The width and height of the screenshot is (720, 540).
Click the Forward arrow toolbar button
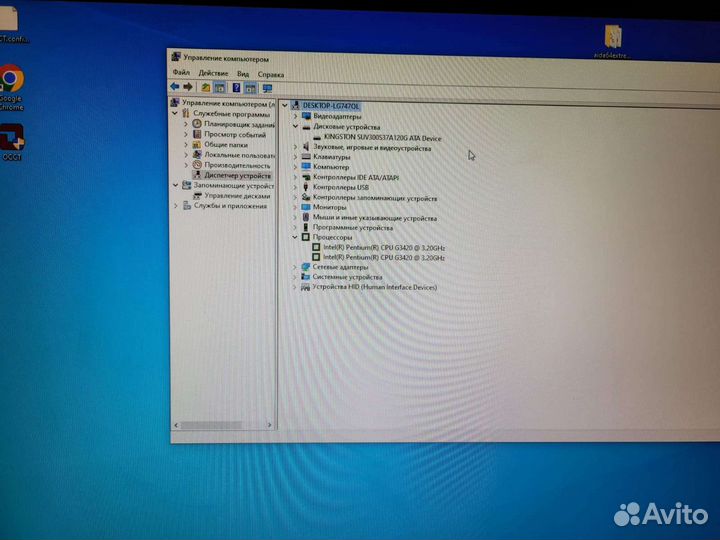[x=188, y=86]
